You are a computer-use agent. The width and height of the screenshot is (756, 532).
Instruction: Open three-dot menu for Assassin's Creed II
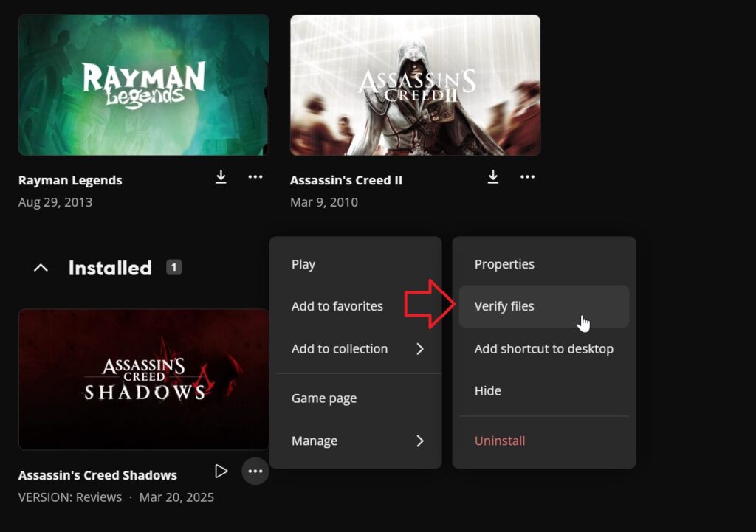point(527,177)
